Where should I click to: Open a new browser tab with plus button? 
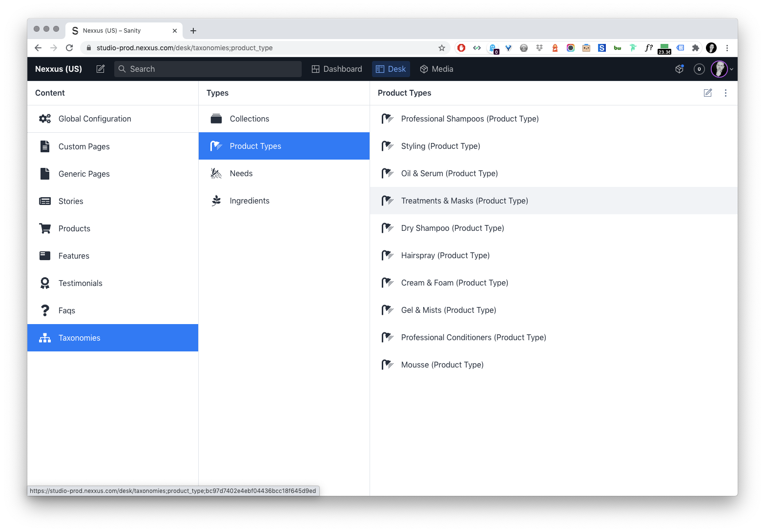pyautogui.click(x=193, y=31)
